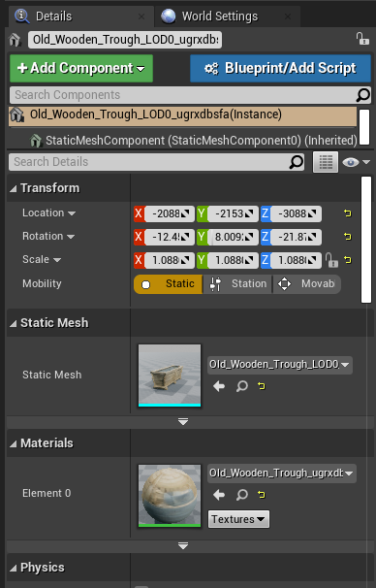Close the World Settings tab
This screenshot has height=588, width=376.
click(287, 16)
